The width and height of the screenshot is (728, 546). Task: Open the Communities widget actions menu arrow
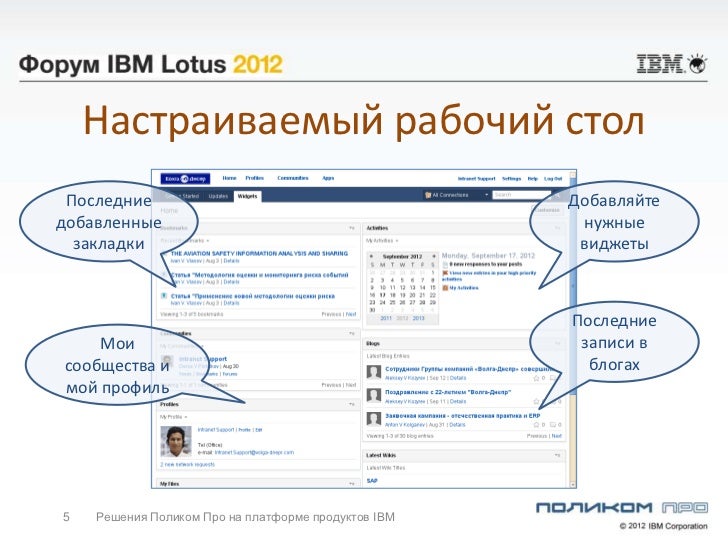point(352,333)
